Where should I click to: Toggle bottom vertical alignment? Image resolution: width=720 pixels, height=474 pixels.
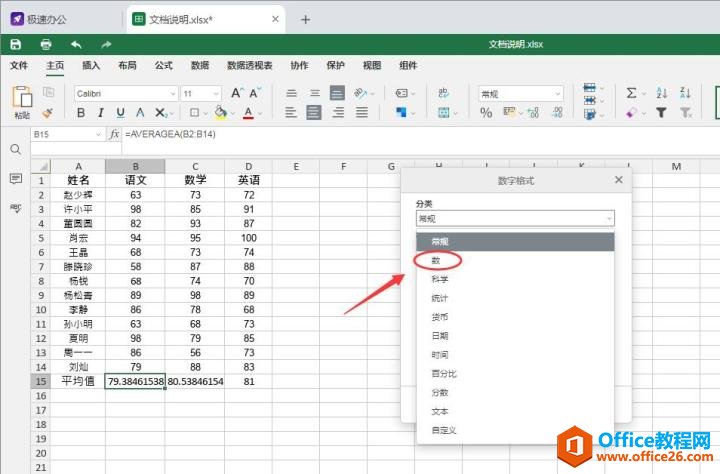pyautogui.click(x=338, y=93)
